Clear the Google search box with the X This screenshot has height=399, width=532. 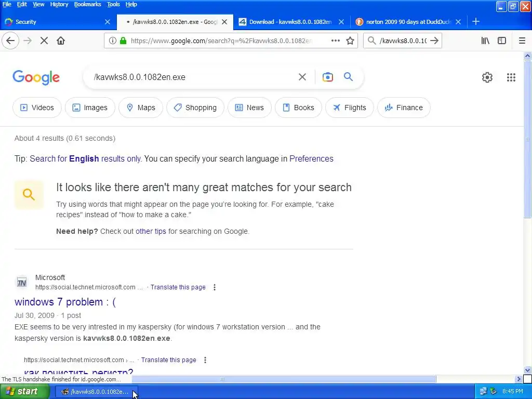[x=302, y=77]
